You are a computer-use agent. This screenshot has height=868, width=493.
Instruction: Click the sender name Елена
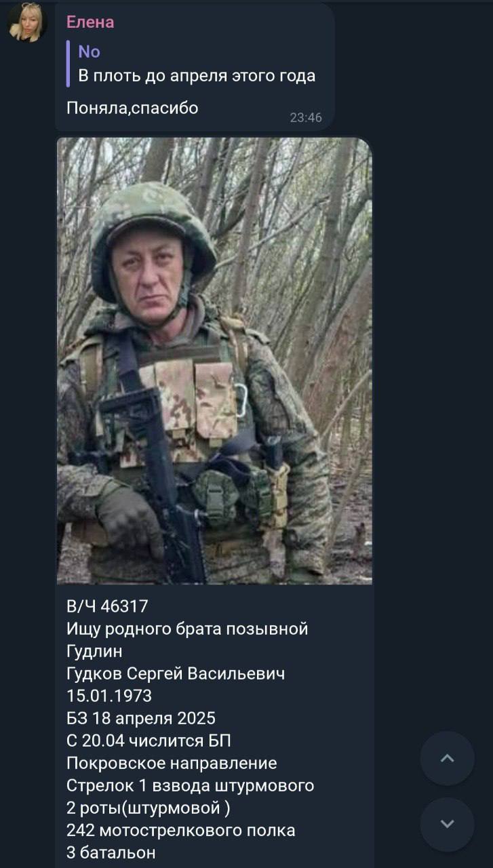pyautogui.click(x=90, y=22)
